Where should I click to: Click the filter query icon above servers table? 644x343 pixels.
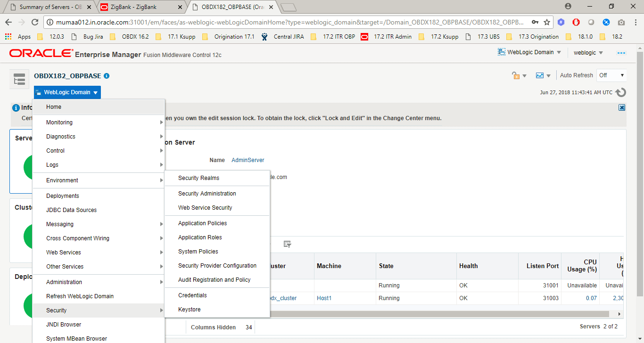coord(287,244)
